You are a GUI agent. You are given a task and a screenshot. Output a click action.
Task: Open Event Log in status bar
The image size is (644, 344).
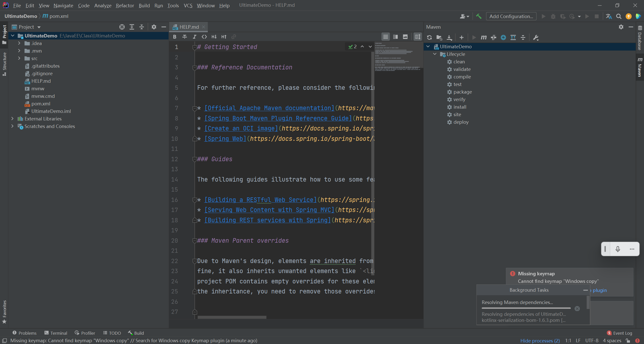(619, 333)
